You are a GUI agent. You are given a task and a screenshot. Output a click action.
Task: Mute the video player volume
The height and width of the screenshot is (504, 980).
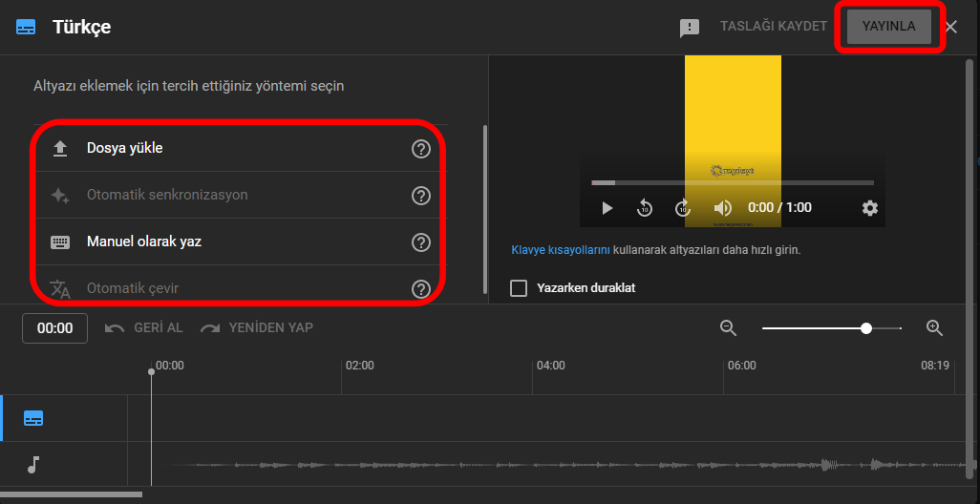(x=723, y=208)
